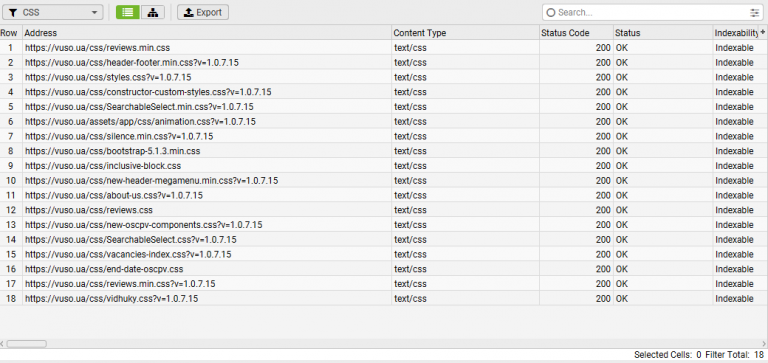Sort by Address column header
Screen dimensions: 768x363
coord(207,33)
